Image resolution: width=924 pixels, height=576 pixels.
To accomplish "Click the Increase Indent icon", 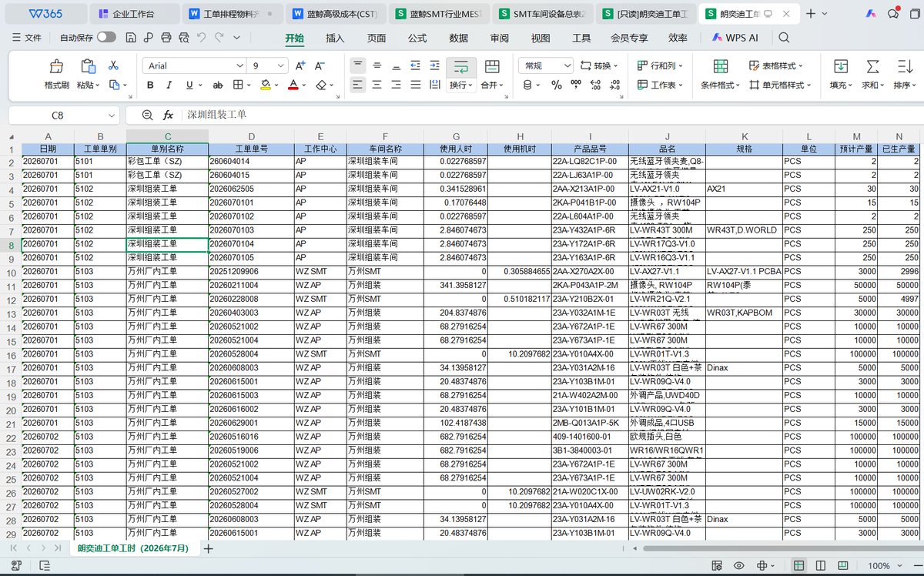I will tap(435, 66).
